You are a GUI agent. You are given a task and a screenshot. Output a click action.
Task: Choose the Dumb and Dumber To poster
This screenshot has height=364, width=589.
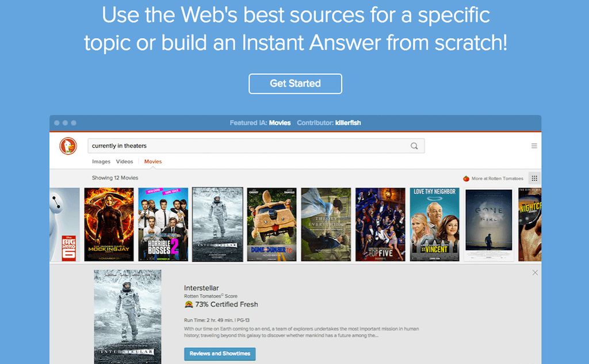coord(271,224)
